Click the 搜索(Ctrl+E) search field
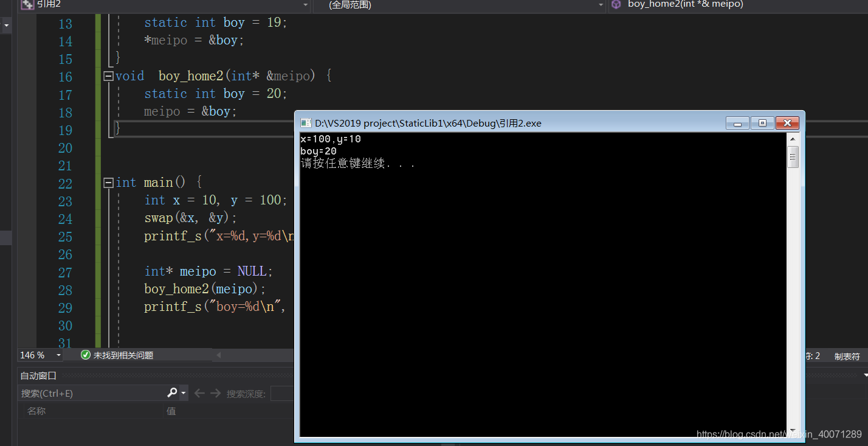Screen dimensions: 868x446 click(93, 394)
